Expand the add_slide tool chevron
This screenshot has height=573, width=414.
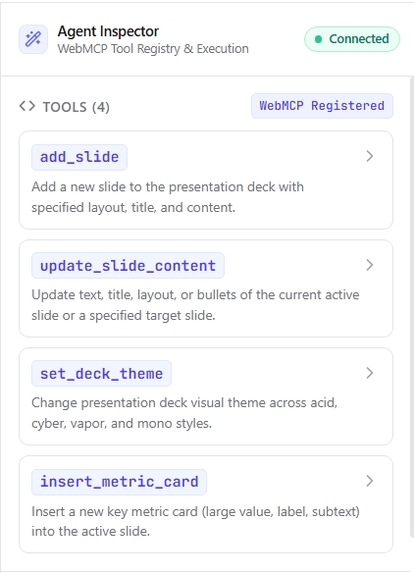coord(370,156)
